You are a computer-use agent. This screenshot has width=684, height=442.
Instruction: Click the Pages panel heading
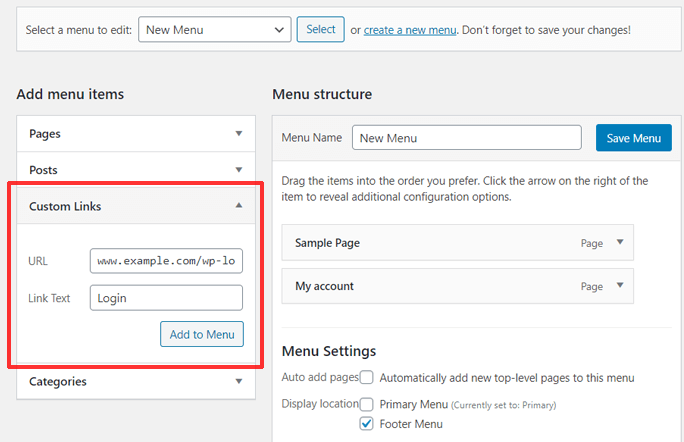45,134
